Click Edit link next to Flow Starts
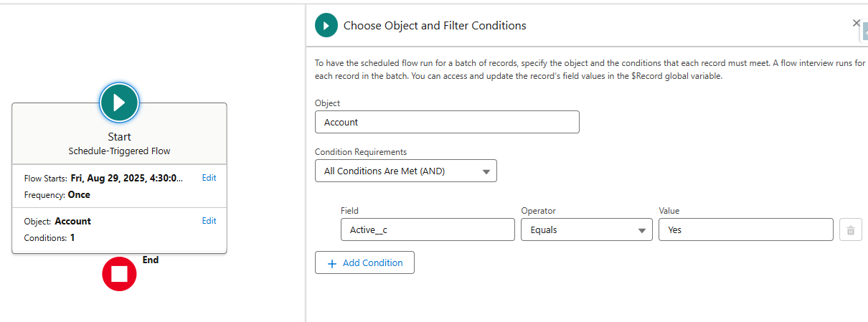The image size is (868, 322). tap(209, 178)
